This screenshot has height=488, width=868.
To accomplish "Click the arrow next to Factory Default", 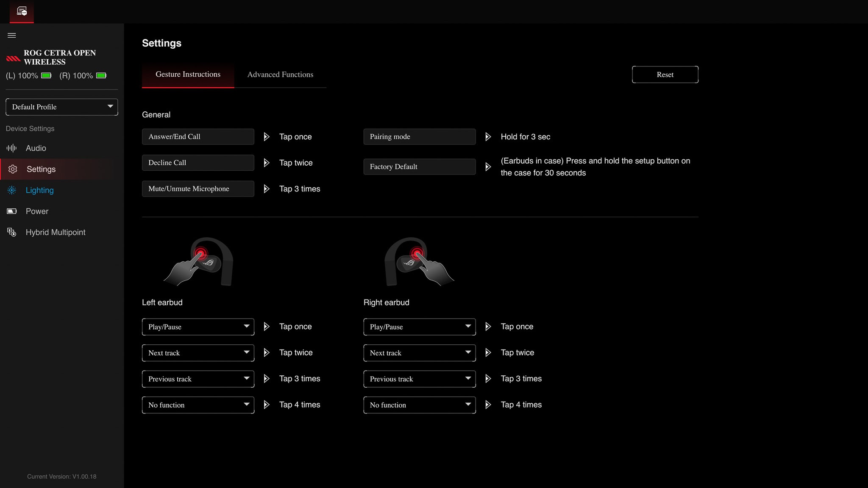I will [x=488, y=167].
